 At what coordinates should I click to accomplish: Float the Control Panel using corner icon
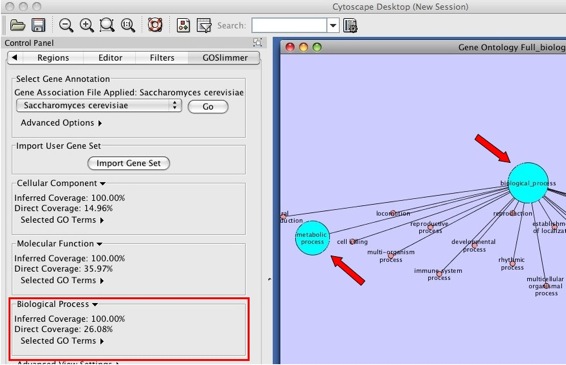(257, 43)
